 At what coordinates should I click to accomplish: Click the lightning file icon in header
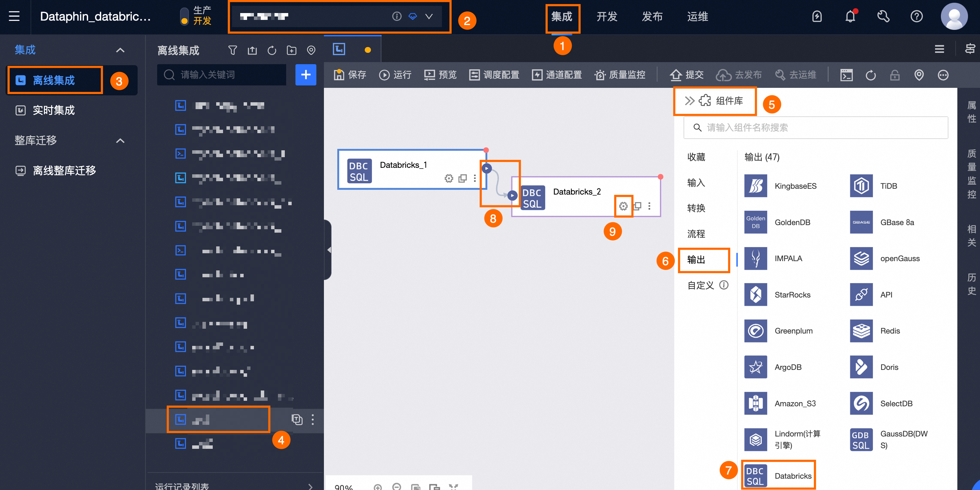tap(817, 16)
